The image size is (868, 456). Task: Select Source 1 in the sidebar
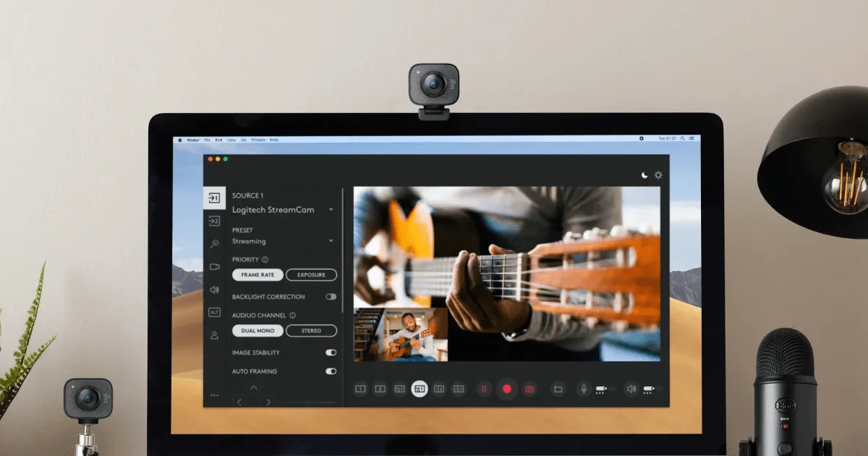pos(214,197)
